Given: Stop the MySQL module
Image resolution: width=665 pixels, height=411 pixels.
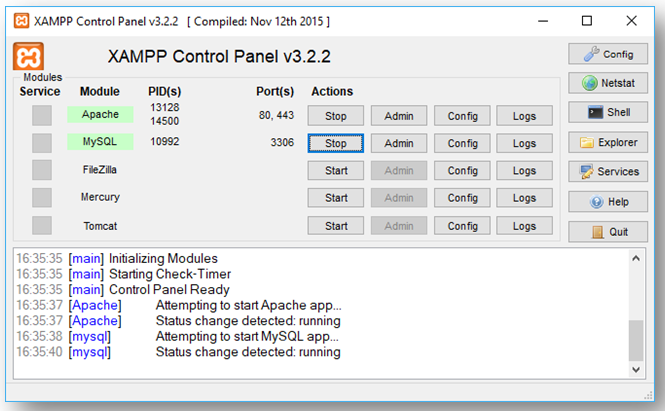Looking at the screenshot, I should click(336, 143).
